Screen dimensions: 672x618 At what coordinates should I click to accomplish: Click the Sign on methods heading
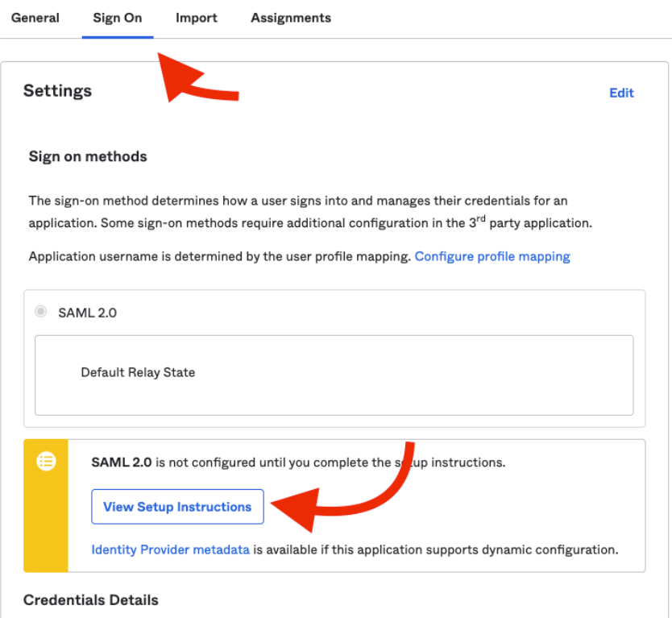(x=88, y=156)
